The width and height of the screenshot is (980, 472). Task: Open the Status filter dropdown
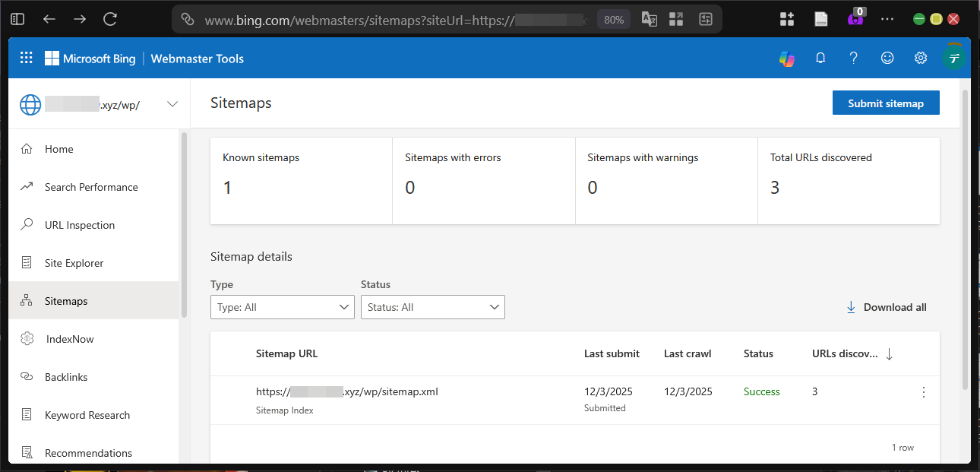click(x=433, y=307)
